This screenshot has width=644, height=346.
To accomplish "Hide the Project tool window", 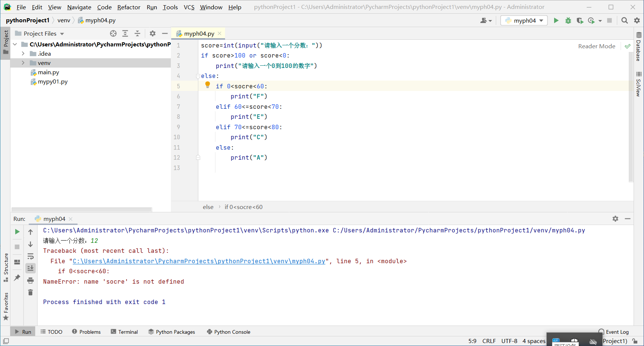I will click(165, 33).
